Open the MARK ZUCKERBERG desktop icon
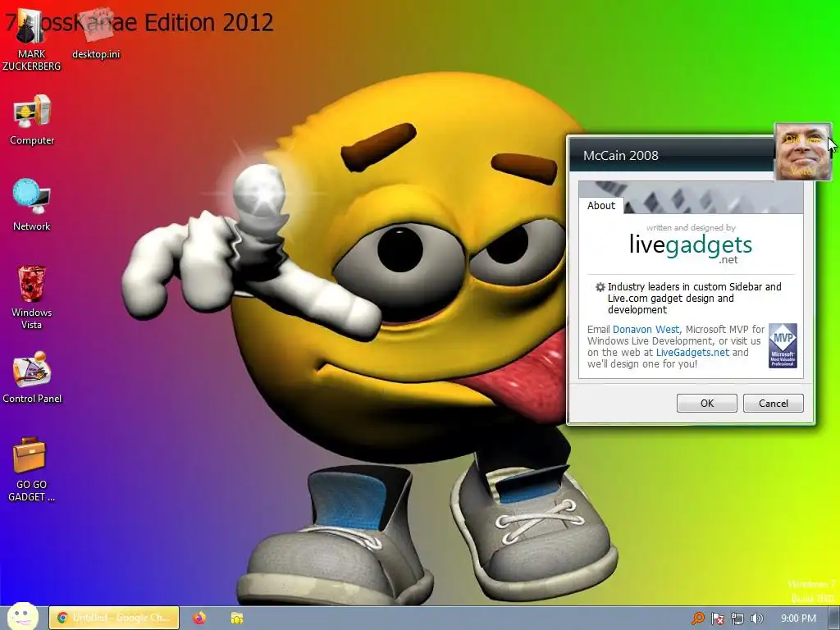This screenshot has height=630, width=840. pos(31,40)
